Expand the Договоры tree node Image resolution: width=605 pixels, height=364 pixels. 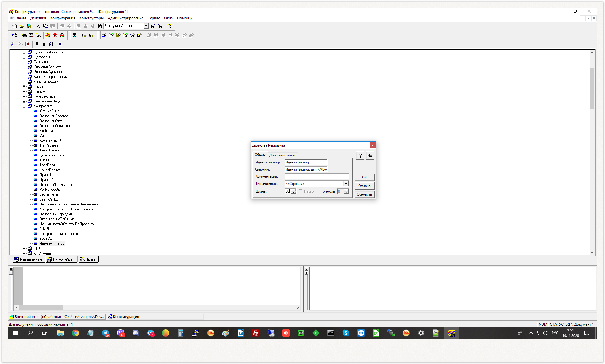24,57
